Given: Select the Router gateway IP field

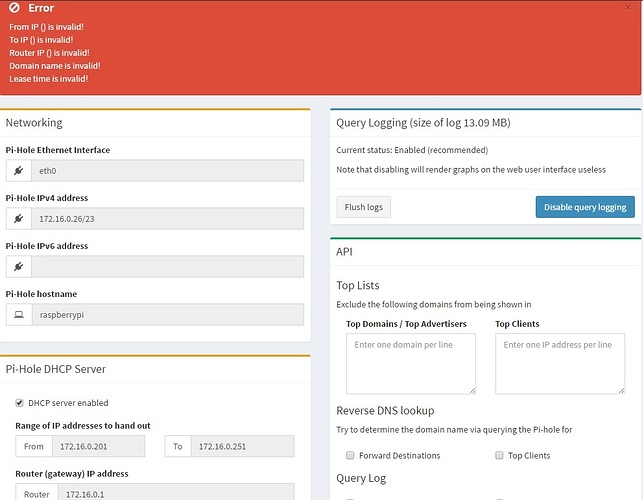Looking at the screenshot, I should click(176, 493).
